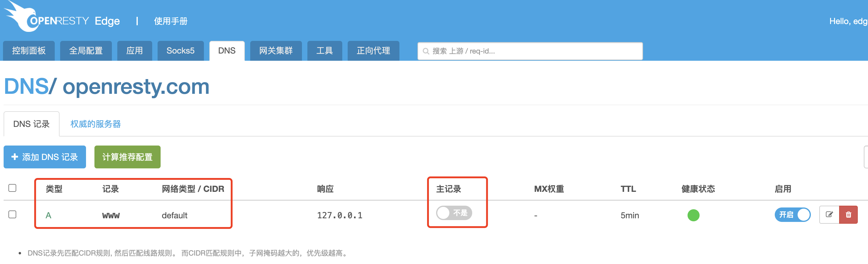Select the DNS 记录 sub-tab
The image size is (868, 264).
click(32, 124)
